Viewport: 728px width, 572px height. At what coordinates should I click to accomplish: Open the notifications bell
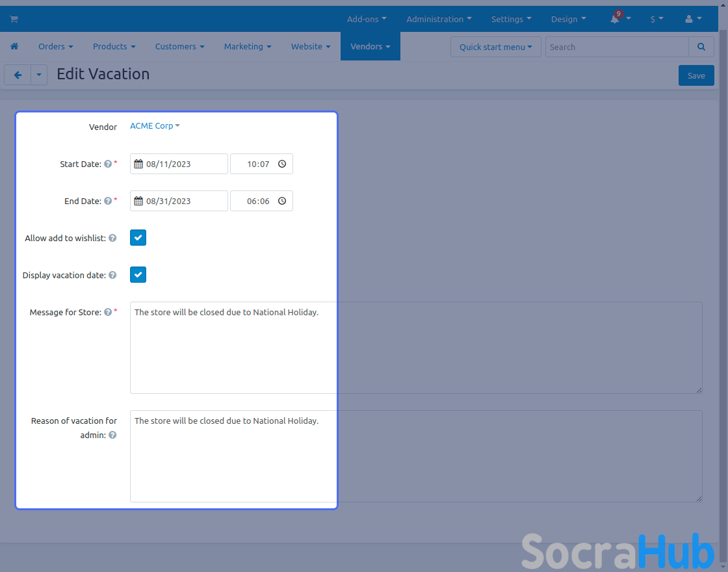point(615,19)
